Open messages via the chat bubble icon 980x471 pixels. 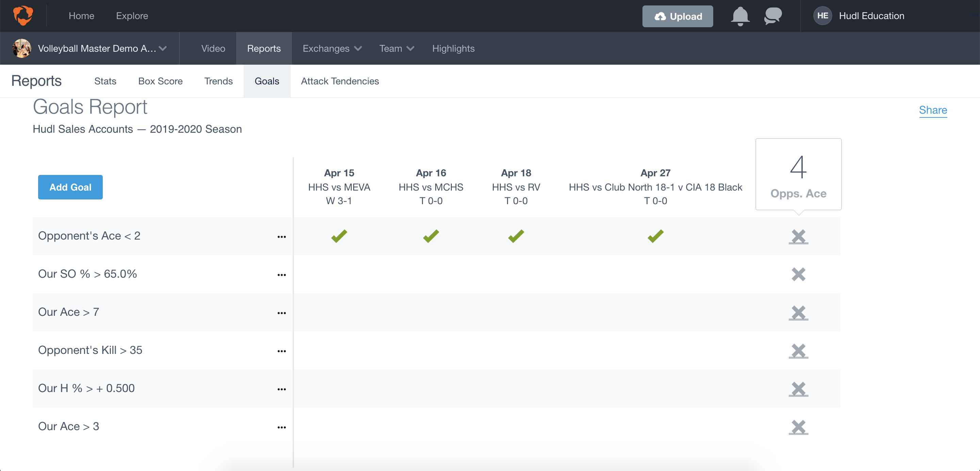click(773, 16)
